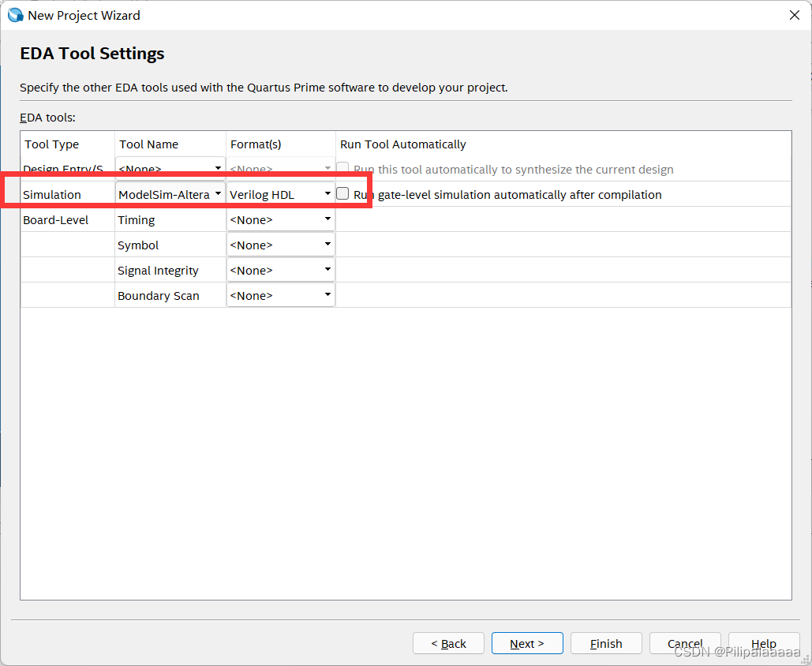Proceed with the Next button
Viewport: 812px width, 666px height.
point(527,643)
